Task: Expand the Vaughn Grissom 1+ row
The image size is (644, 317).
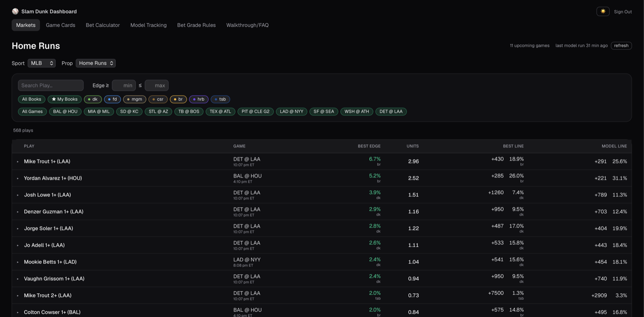Action: (18, 279)
